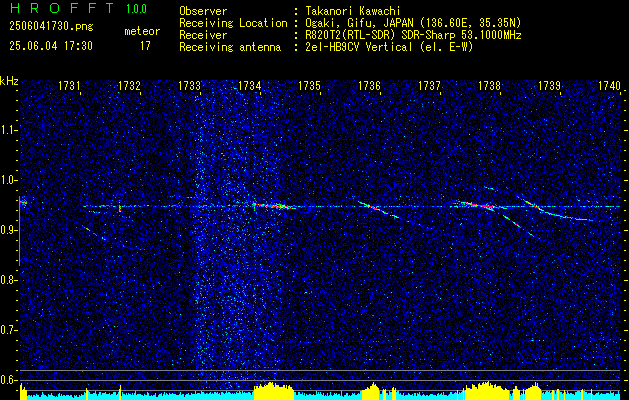The image size is (629, 400).
Task: Click the red meteor echo after 1734
Action: point(275,206)
